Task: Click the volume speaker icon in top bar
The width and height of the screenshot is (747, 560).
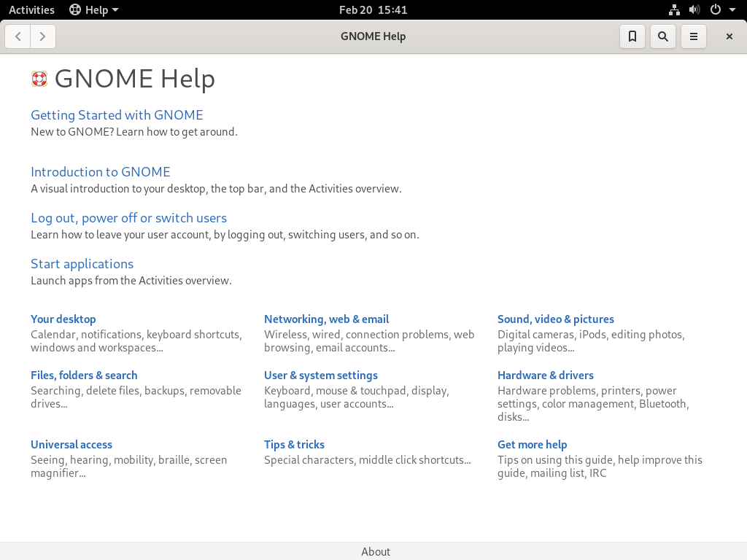Action: point(694,9)
